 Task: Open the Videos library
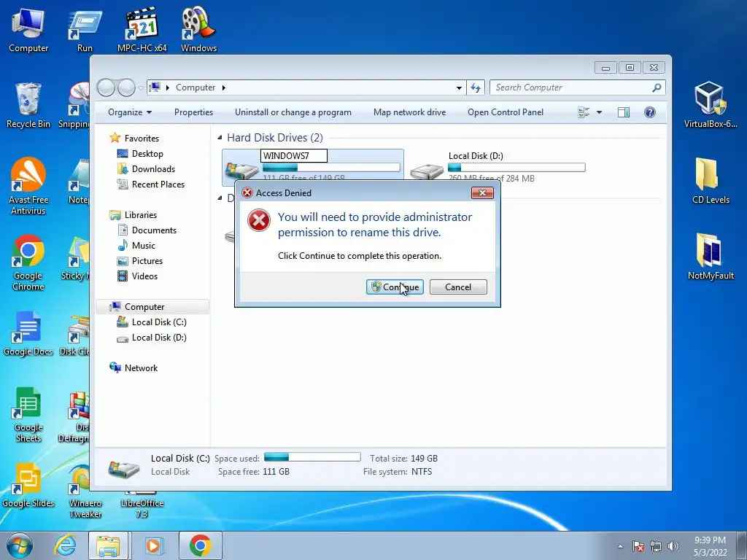pyautogui.click(x=144, y=276)
